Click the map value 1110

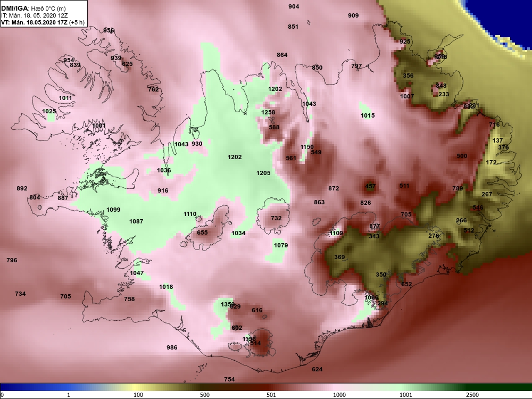(190, 214)
